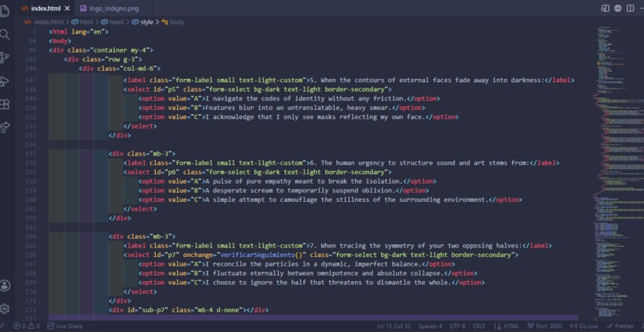Click option text 'I choose to ignore the half'
The width and height of the screenshot is (644, 332).
[328, 283]
